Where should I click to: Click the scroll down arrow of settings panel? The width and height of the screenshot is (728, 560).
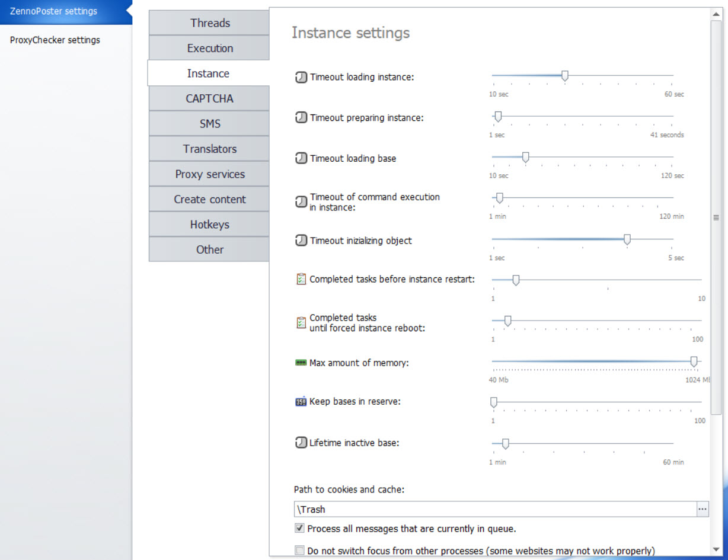point(716,549)
